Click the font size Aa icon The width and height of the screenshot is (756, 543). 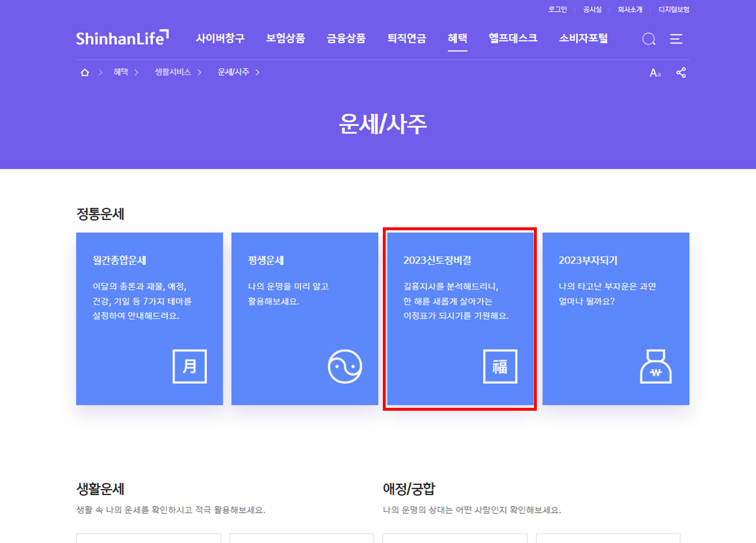(x=655, y=72)
